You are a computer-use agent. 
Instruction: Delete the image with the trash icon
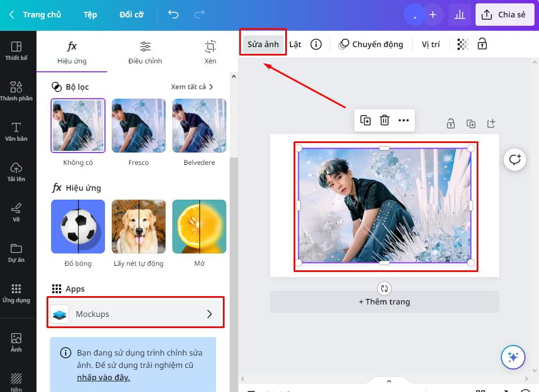point(385,120)
